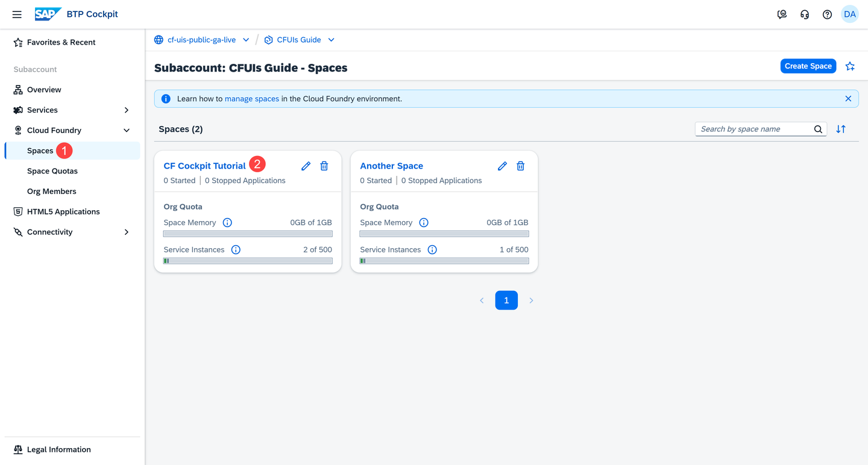Collapse the Cloud Foundry navigation section
The image size is (868, 465).
[x=127, y=130]
